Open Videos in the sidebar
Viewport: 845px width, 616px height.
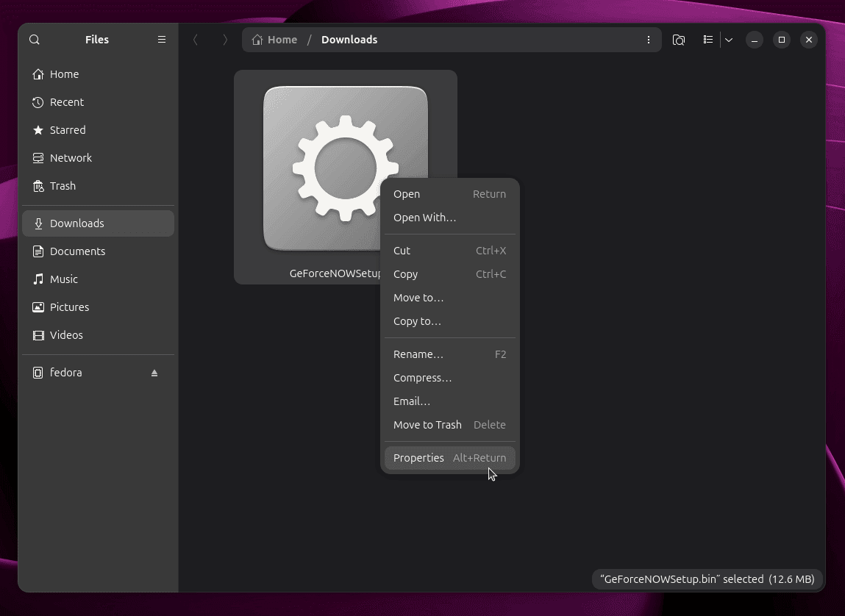(98, 335)
